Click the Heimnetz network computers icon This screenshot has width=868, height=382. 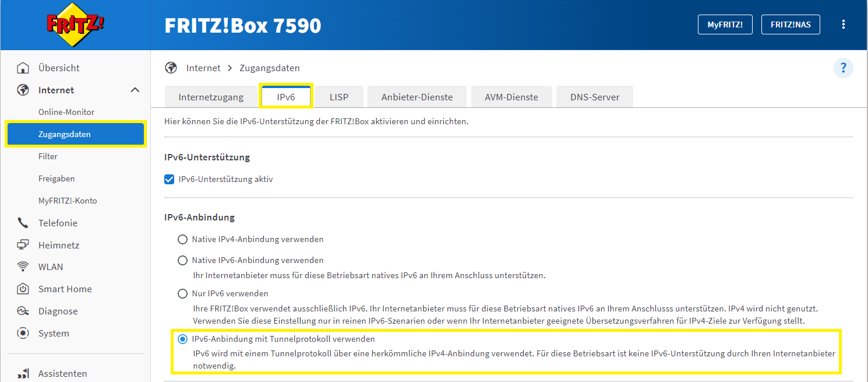coord(23,245)
